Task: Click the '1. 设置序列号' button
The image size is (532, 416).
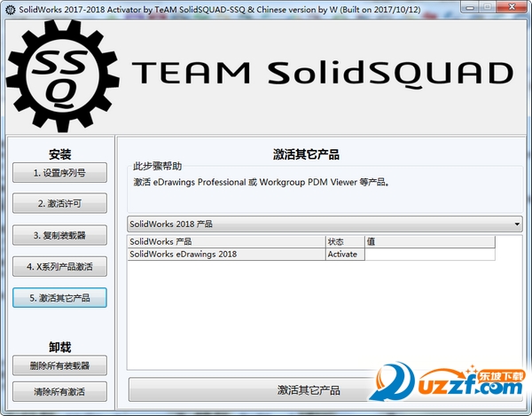Action: (59, 173)
